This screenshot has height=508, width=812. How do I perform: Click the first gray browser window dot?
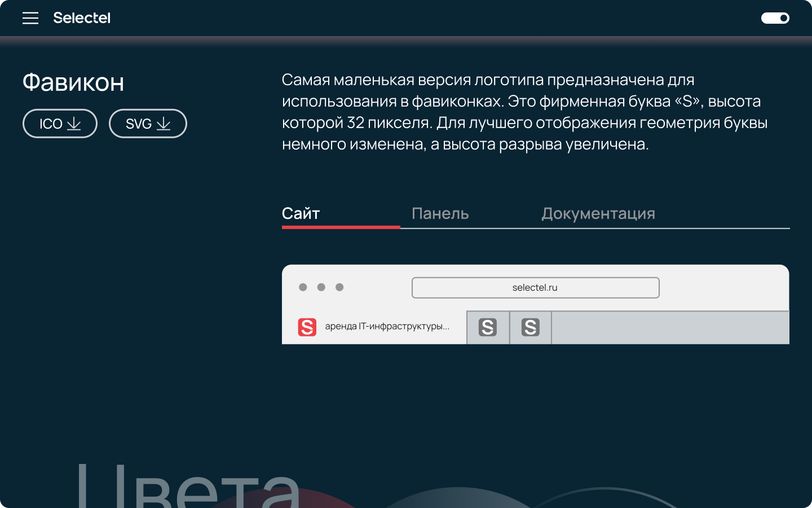303,287
